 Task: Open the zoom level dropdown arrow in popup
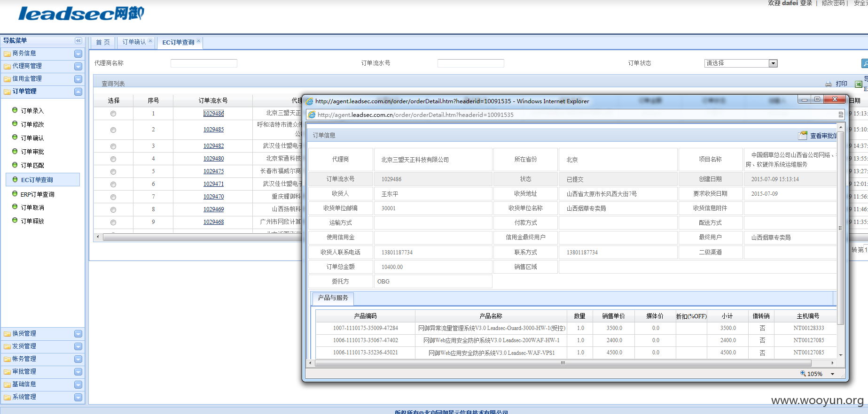tap(833, 374)
